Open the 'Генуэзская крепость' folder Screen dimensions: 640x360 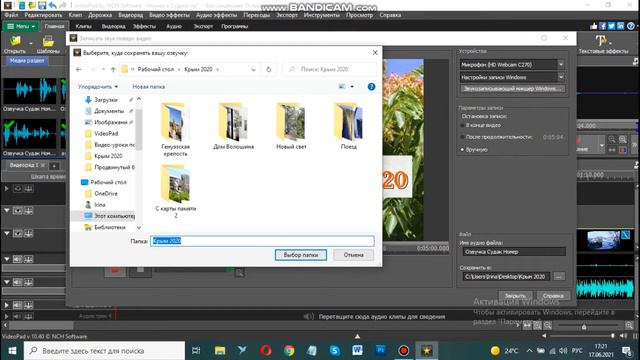[175, 129]
